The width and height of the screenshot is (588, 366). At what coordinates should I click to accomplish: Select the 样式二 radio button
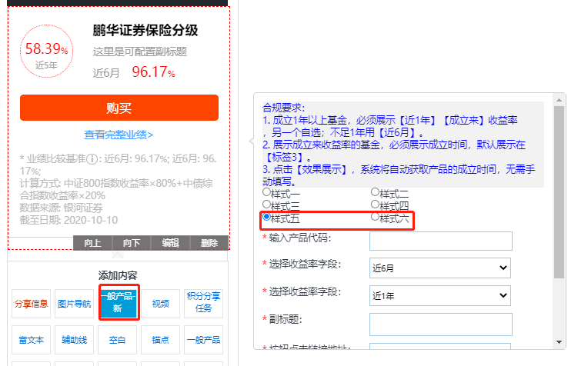(x=375, y=192)
